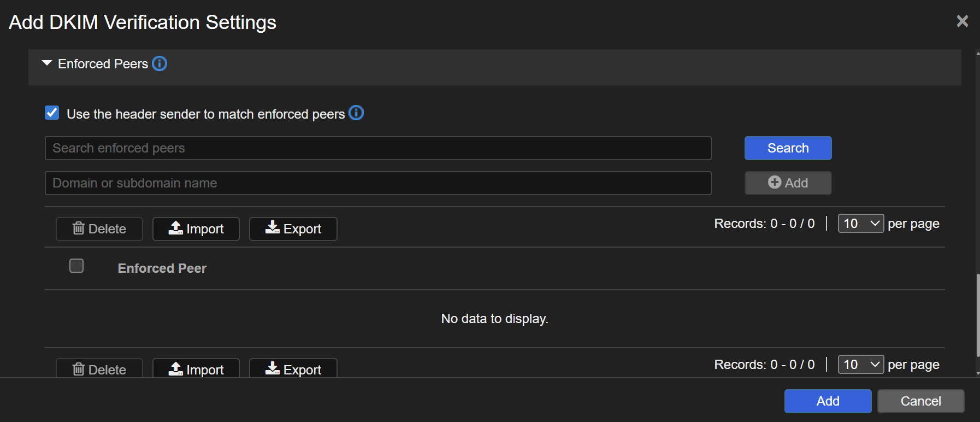Viewport: 980px width, 422px height.
Task: Click the dialog's vertical scrollbar thumb
Action: pos(977,315)
